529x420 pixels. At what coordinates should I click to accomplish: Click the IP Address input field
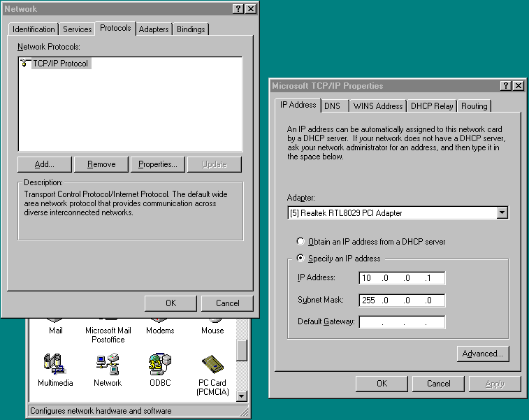[x=402, y=278]
